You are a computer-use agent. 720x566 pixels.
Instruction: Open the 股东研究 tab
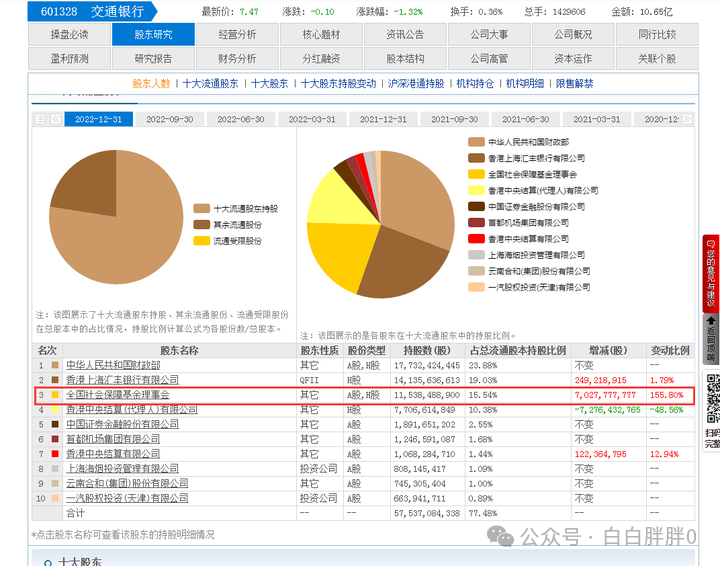tap(153, 34)
